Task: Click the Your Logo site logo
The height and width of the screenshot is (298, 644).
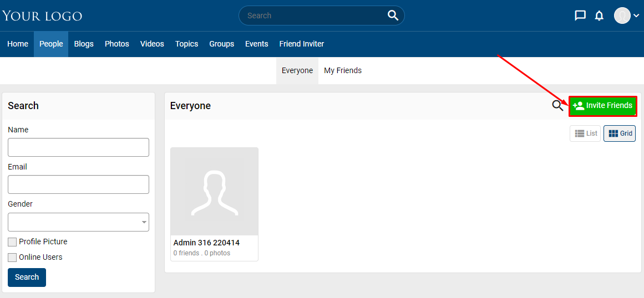Action: click(42, 16)
